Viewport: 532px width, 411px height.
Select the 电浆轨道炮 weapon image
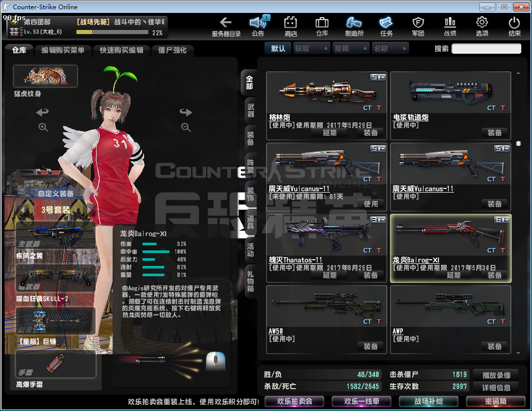pos(450,92)
